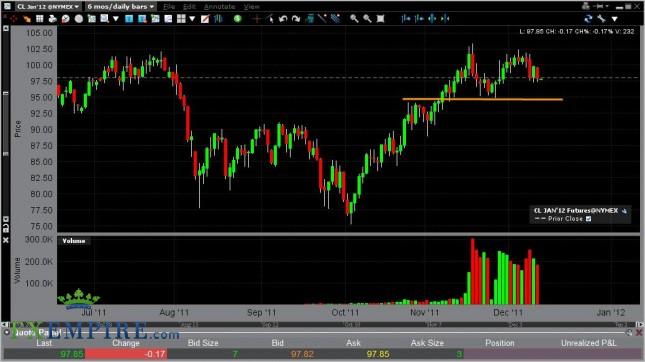Click the Position column header
Screen dimensions: 645x362
(500, 343)
